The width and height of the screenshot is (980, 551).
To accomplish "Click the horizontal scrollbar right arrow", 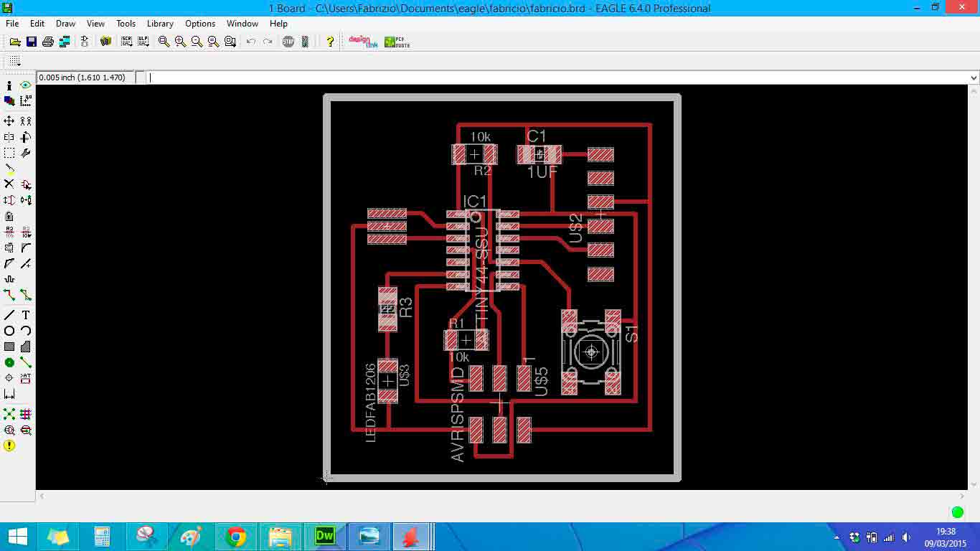I will point(963,496).
